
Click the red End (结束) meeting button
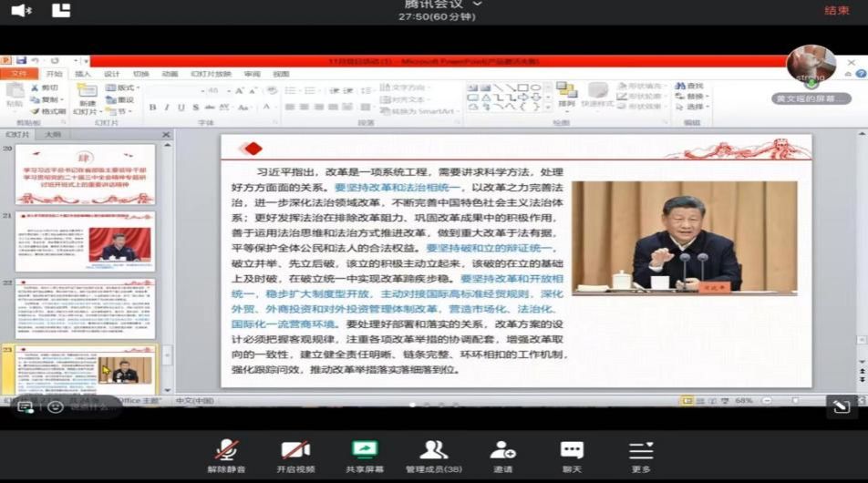[836, 11]
